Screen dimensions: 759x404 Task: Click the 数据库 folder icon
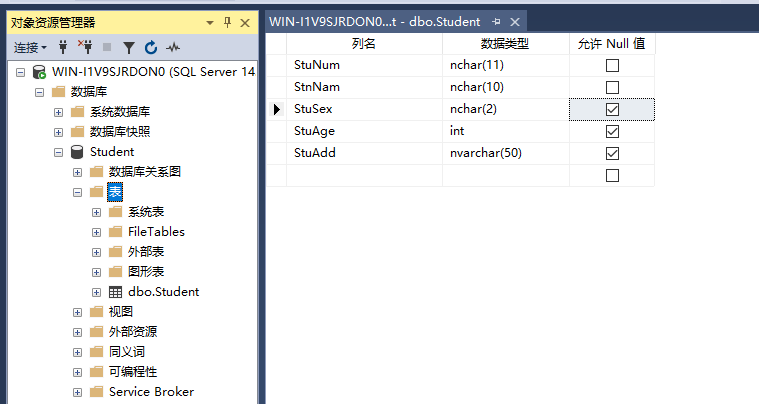[58, 91]
